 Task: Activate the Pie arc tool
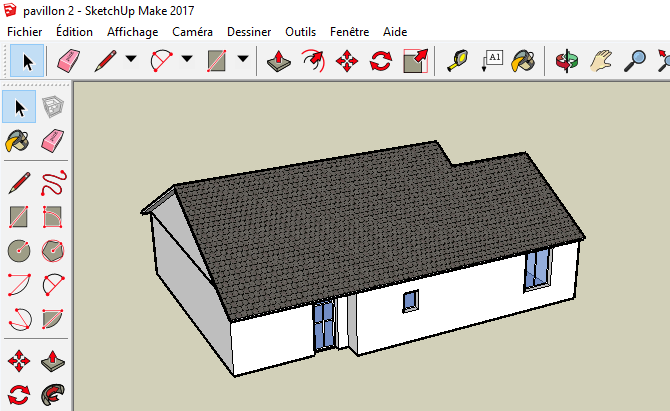pyautogui.click(x=53, y=319)
